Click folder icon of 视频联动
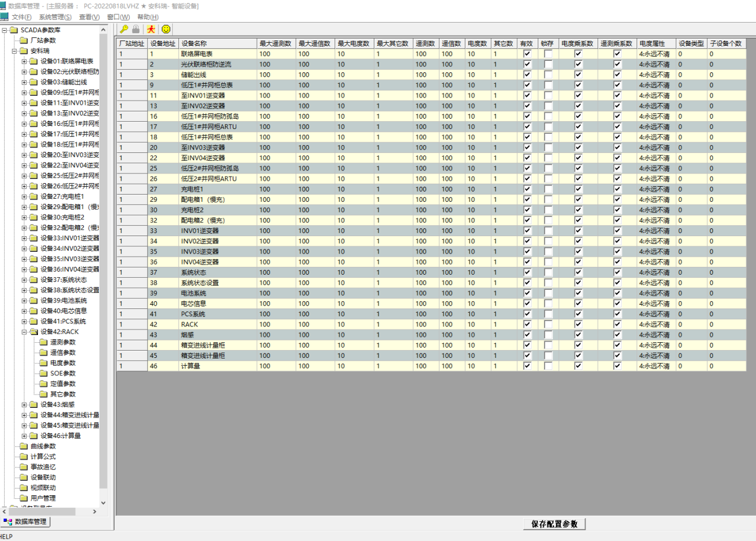The height and width of the screenshot is (541, 756). click(24, 488)
